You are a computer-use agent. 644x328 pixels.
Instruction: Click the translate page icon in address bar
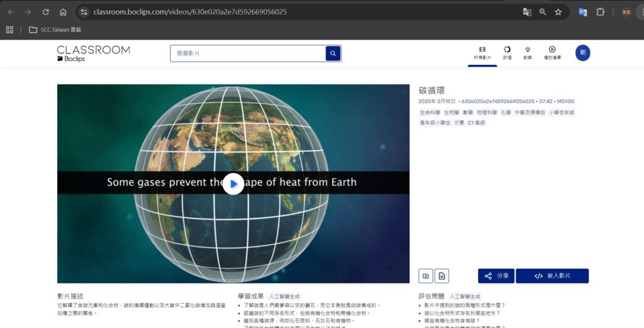(527, 12)
